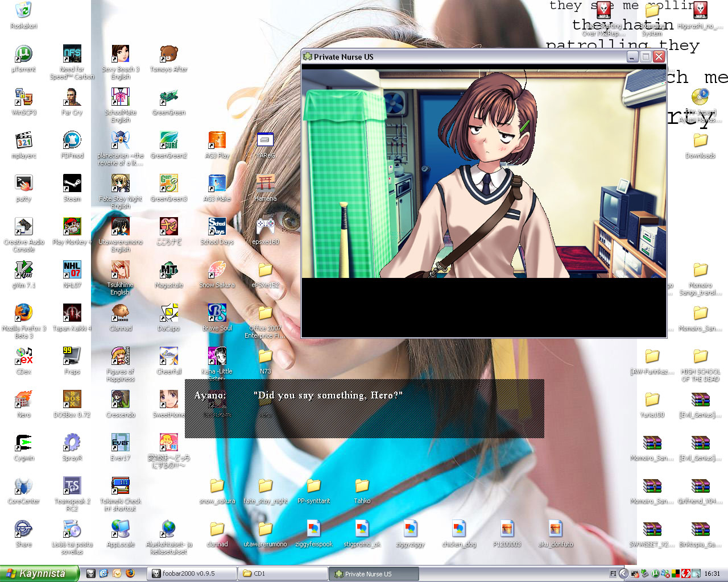The height and width of the screenshot is (582, 728).
Task: Select the Cygwin desktop icon
Action: click(23, 443)
